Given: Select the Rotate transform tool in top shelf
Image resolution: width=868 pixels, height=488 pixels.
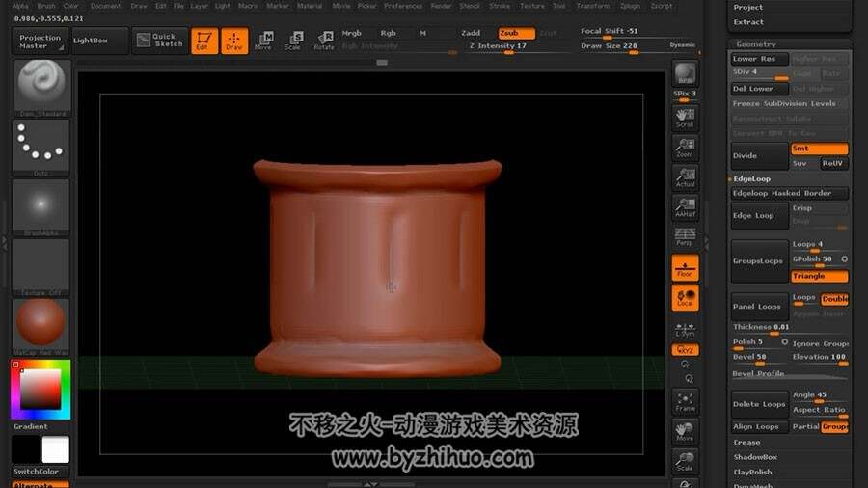Looking at the screenshot, I should coord(324,41).
